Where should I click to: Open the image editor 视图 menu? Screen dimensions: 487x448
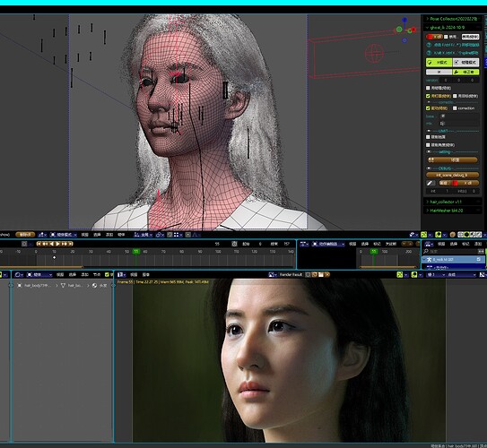click(x=134, y=274)
